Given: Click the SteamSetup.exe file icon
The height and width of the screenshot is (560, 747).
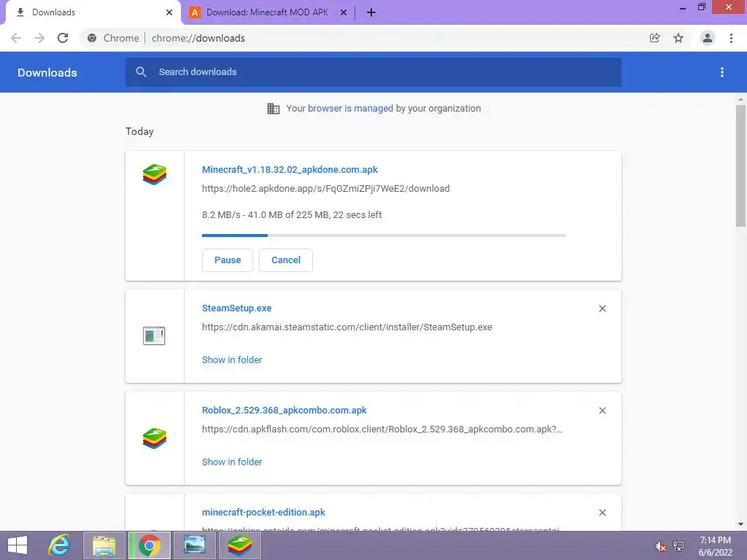Looking at the screenshot, I should (154, 335).
